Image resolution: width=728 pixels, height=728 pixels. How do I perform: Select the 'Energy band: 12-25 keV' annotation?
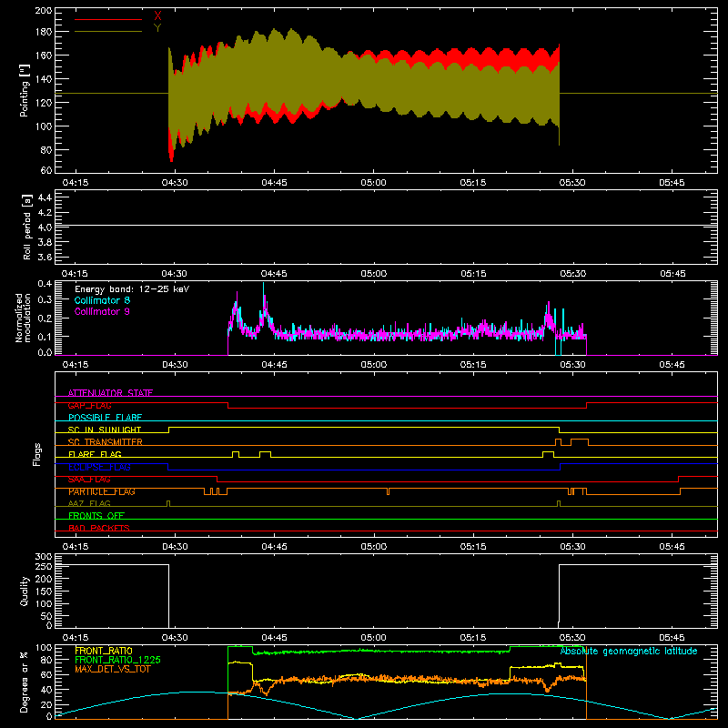coord(132,289)
